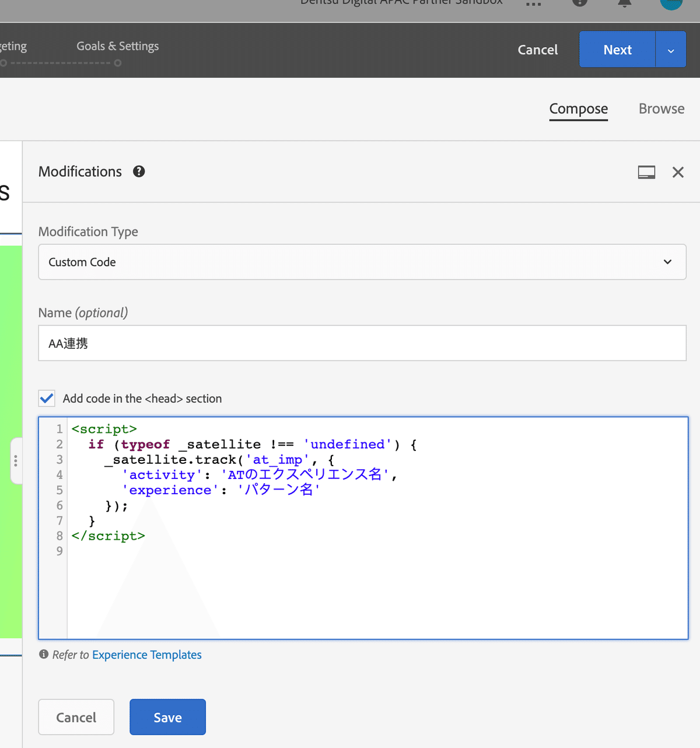Open the Experience Templates link

tap(147, 655)
